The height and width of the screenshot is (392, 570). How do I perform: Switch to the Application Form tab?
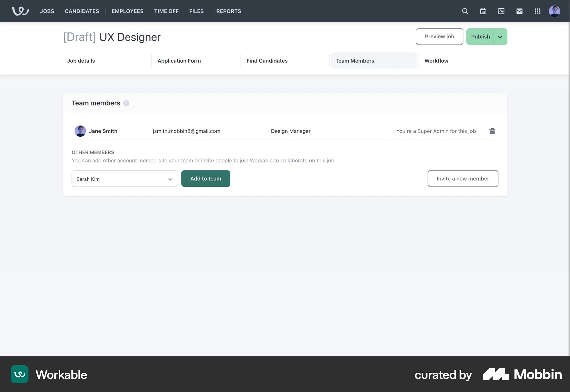(x=179, y=61)
